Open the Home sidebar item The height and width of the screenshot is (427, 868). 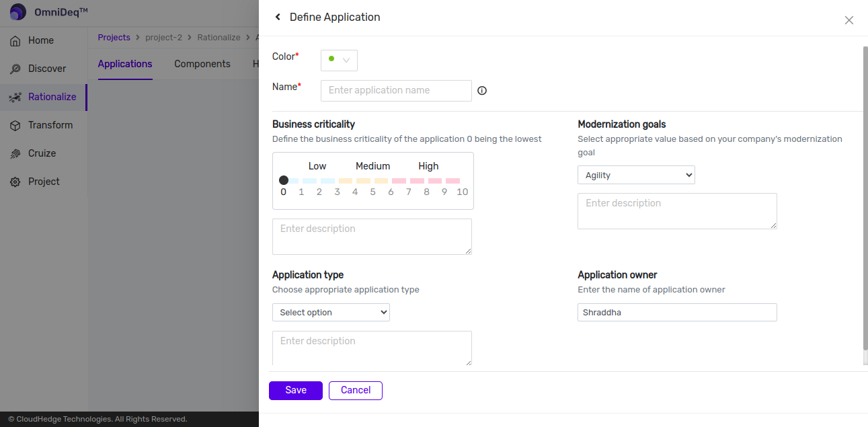[x=44, y=40]
